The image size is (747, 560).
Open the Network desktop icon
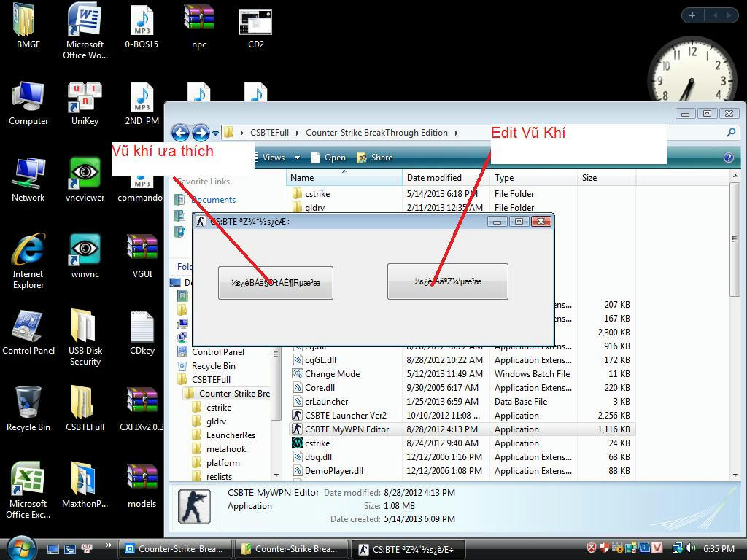coord(28,180)
